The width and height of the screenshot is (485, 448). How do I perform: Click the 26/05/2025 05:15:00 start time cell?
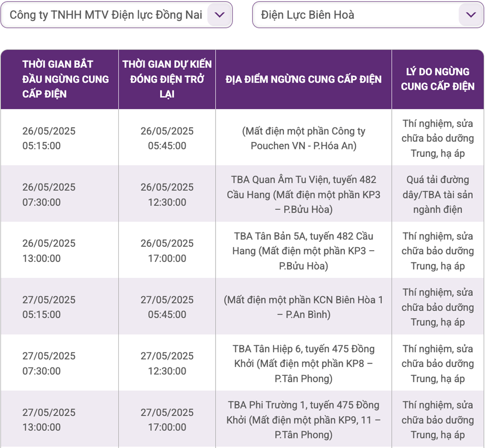[49, 138]
